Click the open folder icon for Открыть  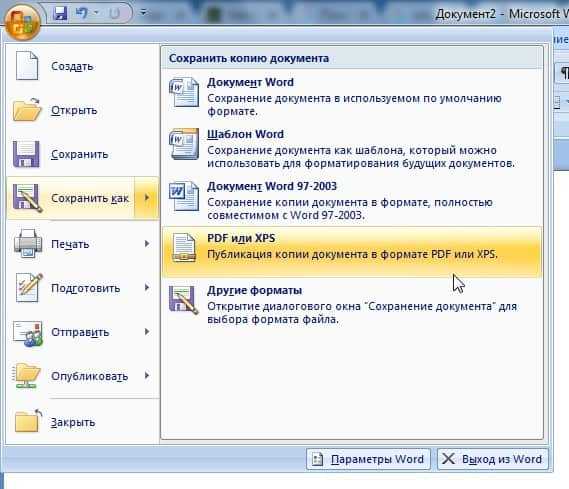[26, 110]
